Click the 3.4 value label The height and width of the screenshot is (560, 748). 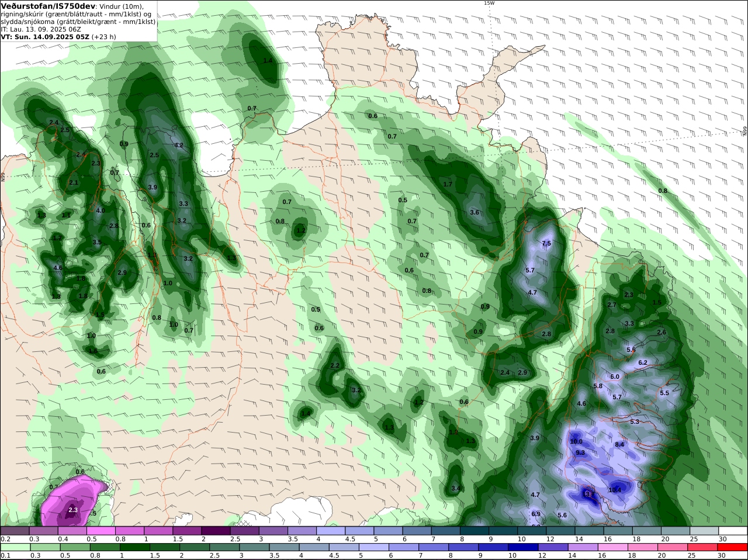(x=456, y=488)
